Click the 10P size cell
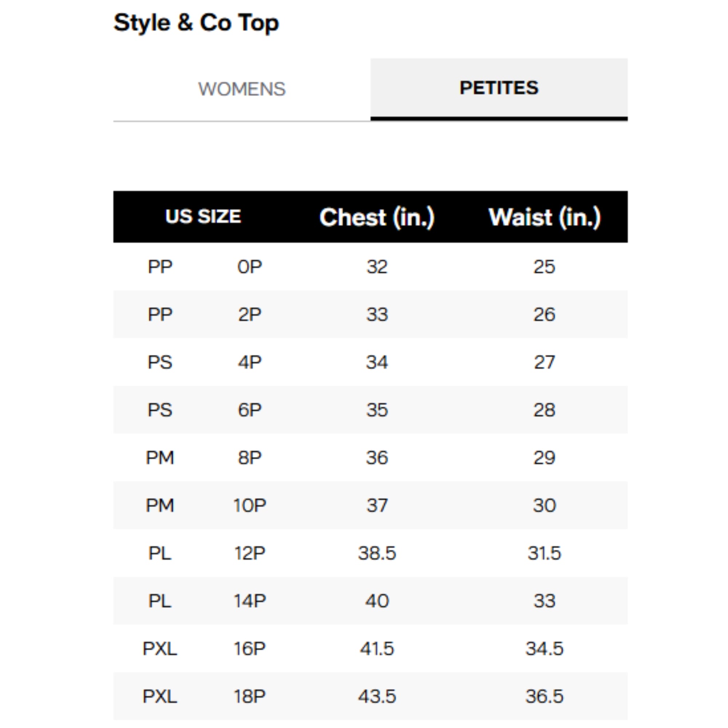The width and height of the screenshot is (728, 728). [249, 505]
